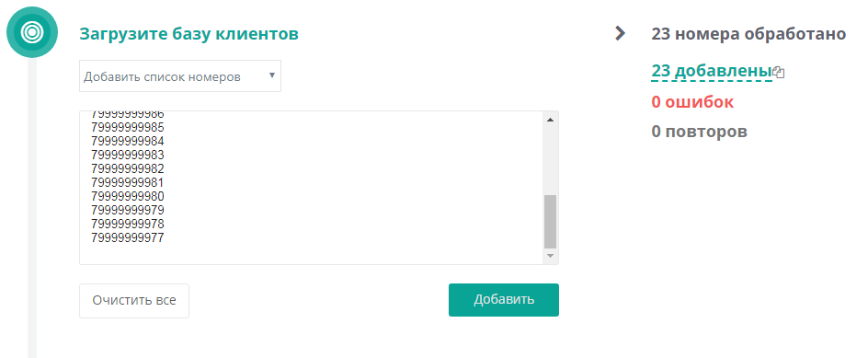The width and height of the screenshot is (868, 358).
Task: Click the dropdown arrow of the list selector
Action: (x=272, y=75)
